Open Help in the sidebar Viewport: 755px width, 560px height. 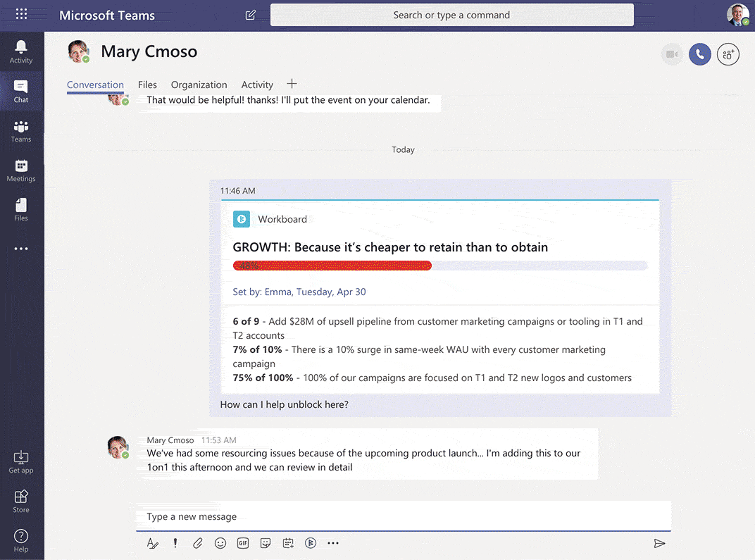21,541
